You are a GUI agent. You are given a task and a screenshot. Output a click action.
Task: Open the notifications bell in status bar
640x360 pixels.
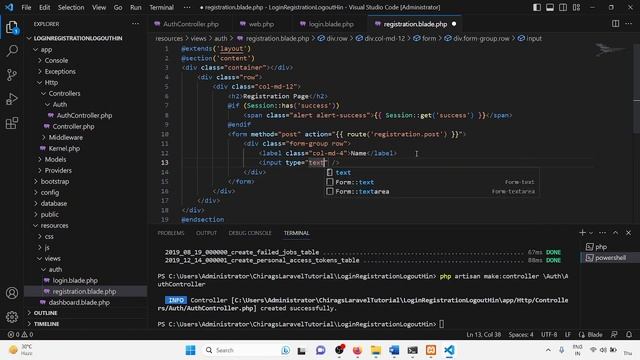[629, 334]
